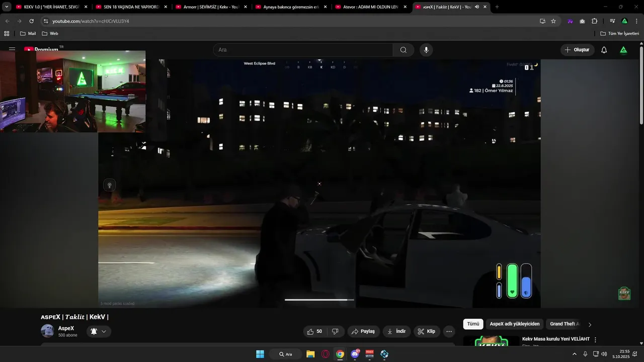644x362 pixels.
Task: Click the Windows taskbar Ara search box
Action: pyautogui.click(x=285, y=354)
